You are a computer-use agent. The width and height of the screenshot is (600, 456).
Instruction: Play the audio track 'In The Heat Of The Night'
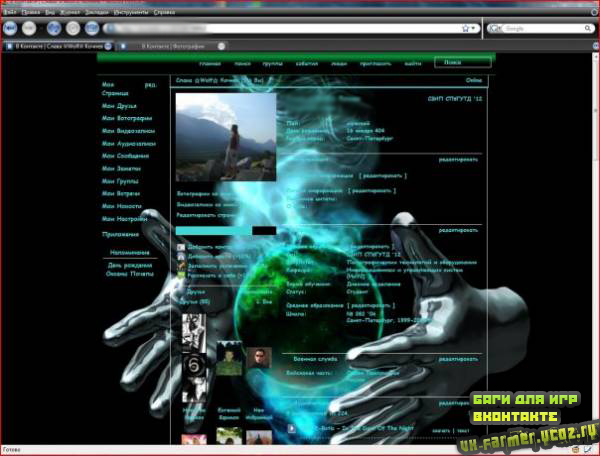pyautogui.click(x=292, y=429)
